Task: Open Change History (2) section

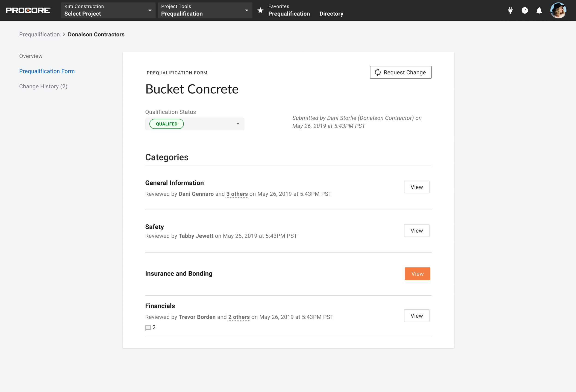Action: 43,86
